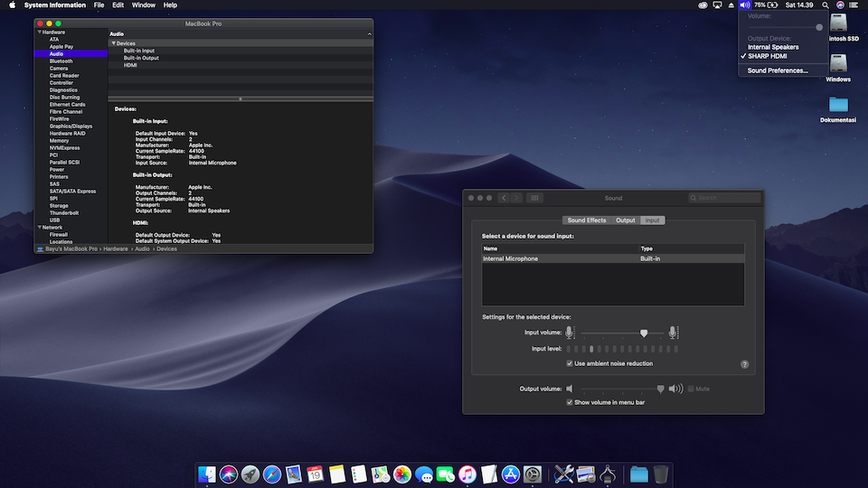Open Messages app in the dock
The image size is (868, 488).
424,474
